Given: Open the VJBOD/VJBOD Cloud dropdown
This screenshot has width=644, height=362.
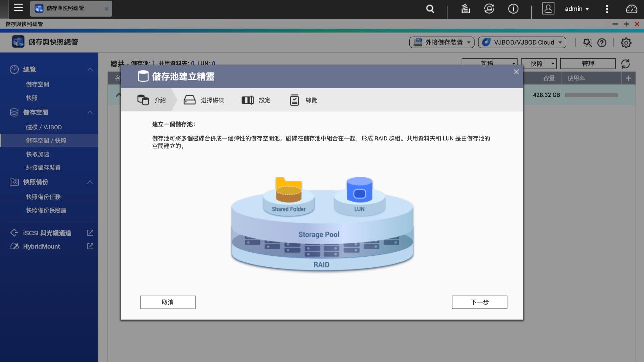Looking at the screenshot, I should click(x=522, y=42).
